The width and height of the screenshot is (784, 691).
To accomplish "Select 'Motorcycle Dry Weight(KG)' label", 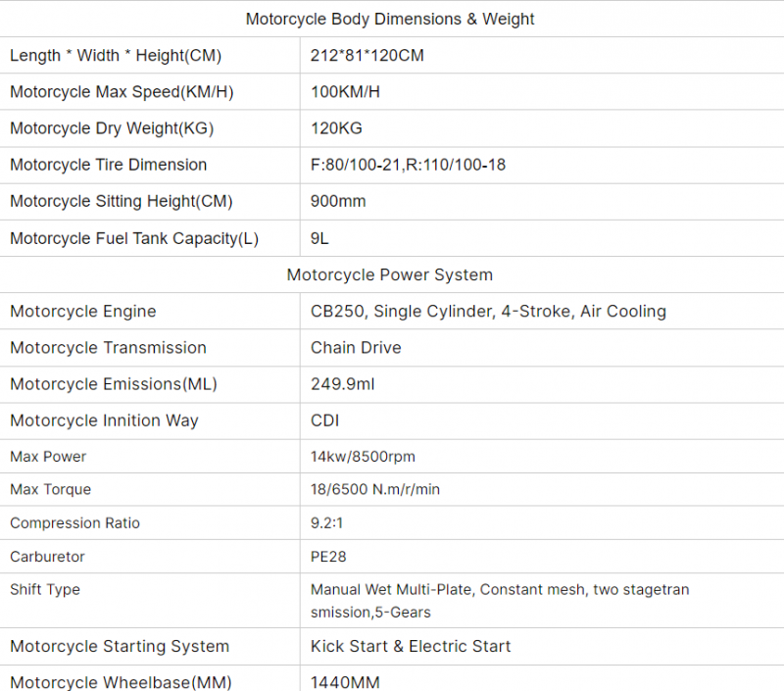I will [x=112, y=128].
